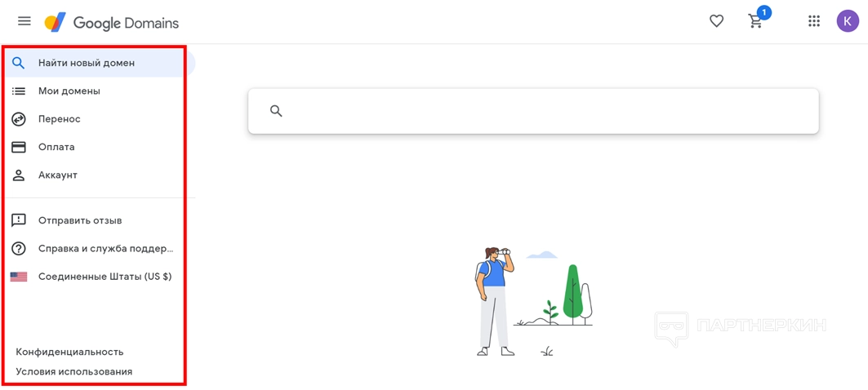Click the magnifier icon in the search box

click(x=276, y=111)
